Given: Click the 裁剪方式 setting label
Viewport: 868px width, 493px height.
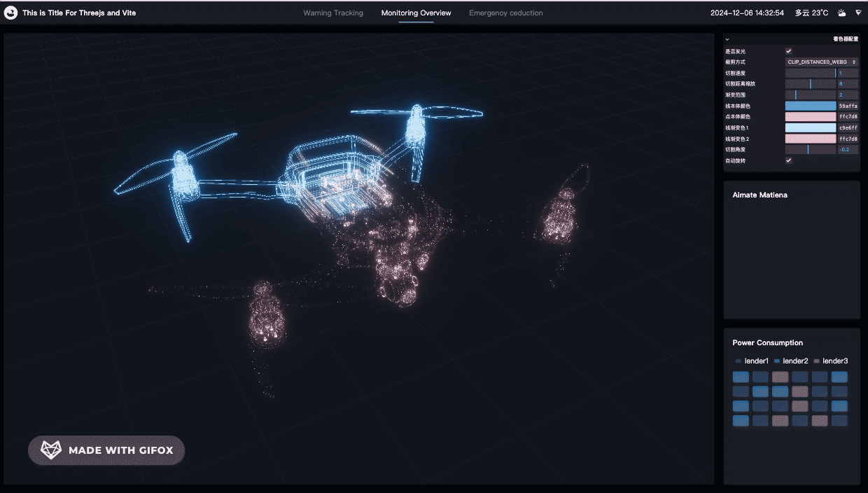Looking at the screenshot, I should pyautogui.click(x=735, y=62).
